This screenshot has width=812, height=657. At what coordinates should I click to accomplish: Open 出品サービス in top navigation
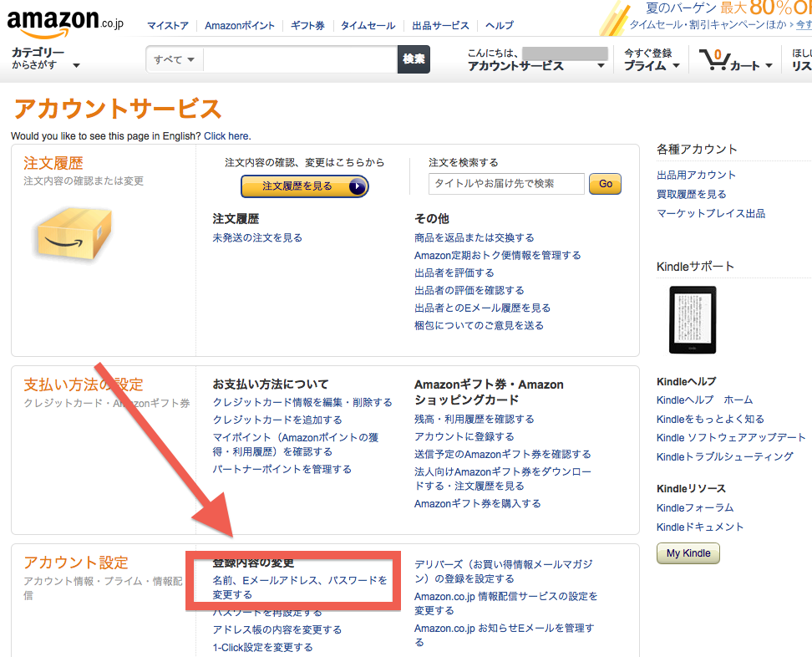click(x=440, y=25)
